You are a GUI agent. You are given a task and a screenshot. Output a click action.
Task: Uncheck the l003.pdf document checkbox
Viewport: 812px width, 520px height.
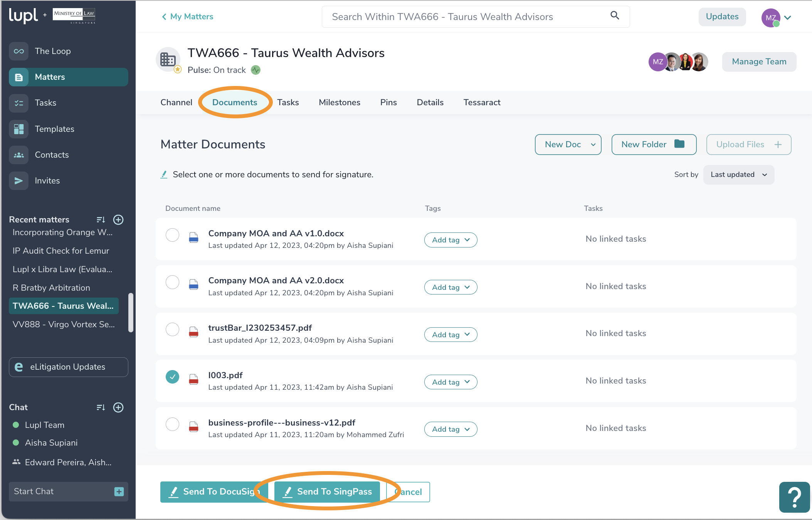(x=172, y=377)
